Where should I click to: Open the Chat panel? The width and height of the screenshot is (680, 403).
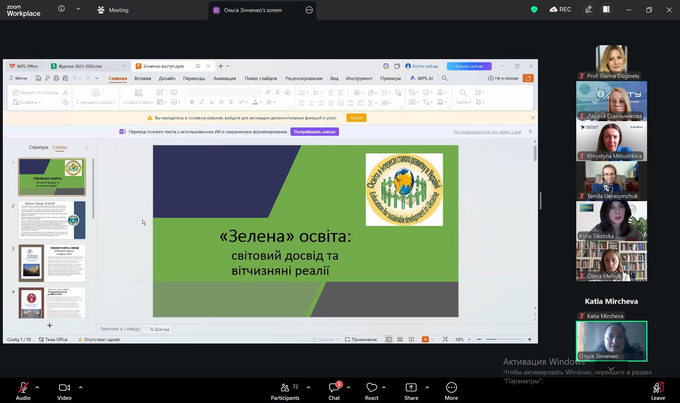click(x=334, y=388)
